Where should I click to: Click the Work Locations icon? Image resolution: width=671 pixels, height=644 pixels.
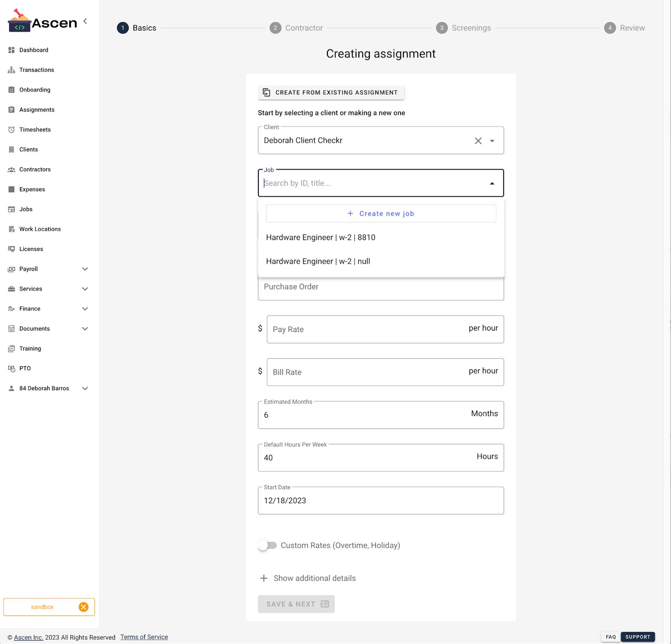click(x=11, y=229)
